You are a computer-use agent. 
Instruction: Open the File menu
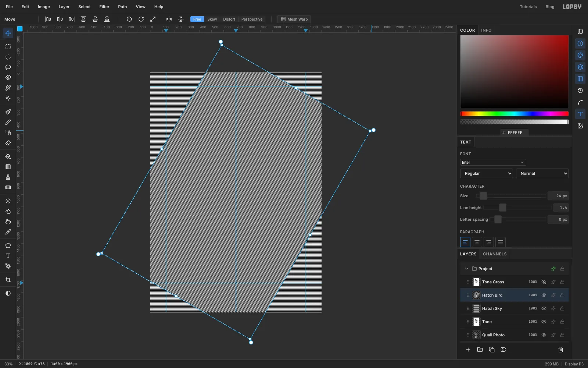pyautogui.click(x=9, y=7)
